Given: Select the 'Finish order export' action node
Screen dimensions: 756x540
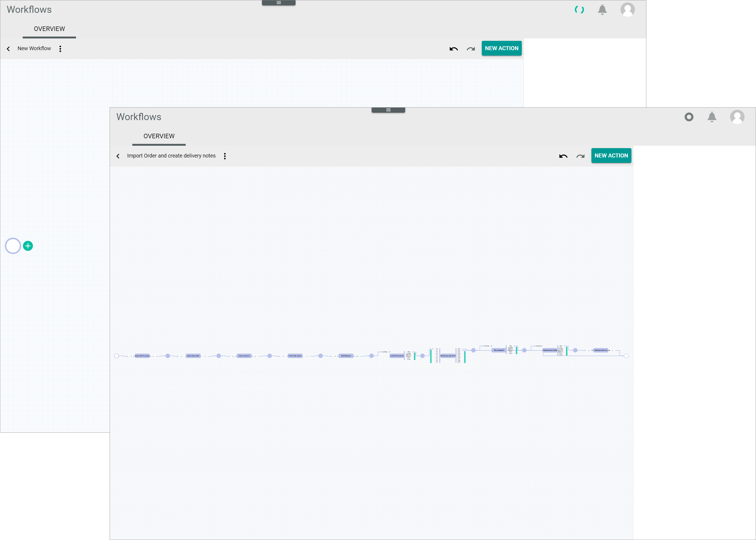Looking at the screenshot, I should tap(295, 356).
